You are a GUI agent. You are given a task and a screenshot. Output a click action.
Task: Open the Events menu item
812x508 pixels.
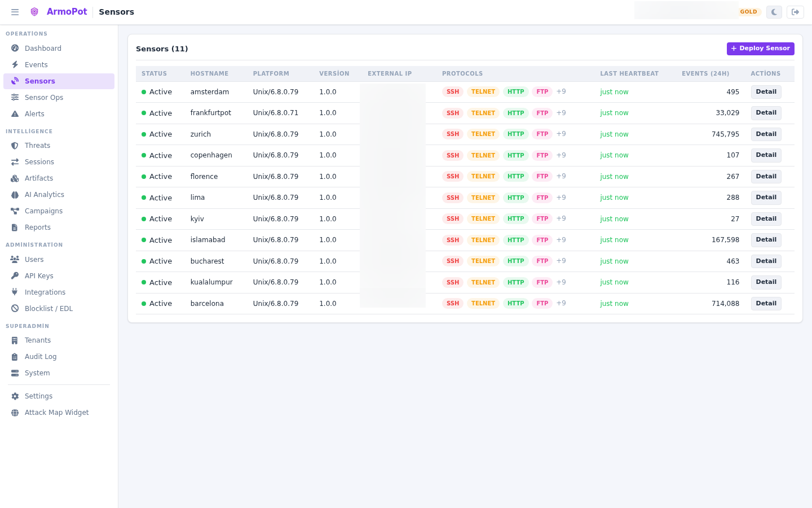point(59,65)
